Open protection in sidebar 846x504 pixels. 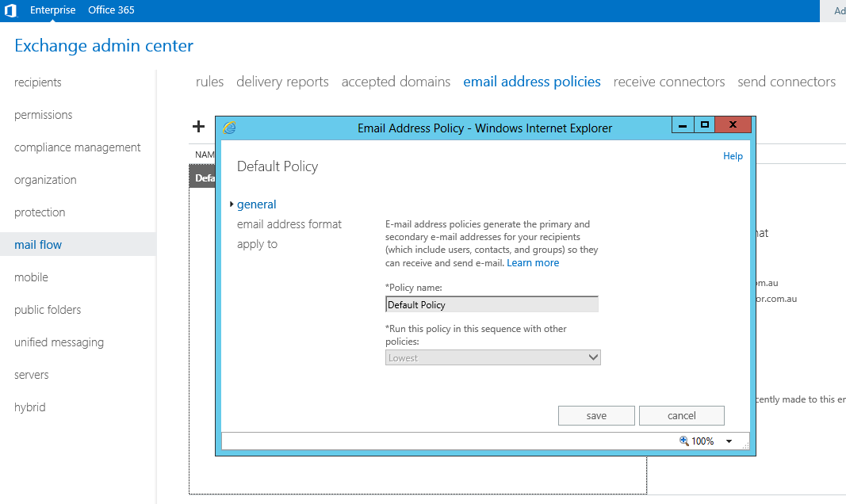point(40,212)
